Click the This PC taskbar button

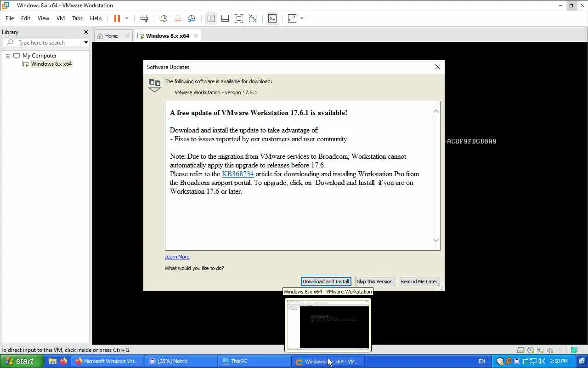(x=254, y=361)
